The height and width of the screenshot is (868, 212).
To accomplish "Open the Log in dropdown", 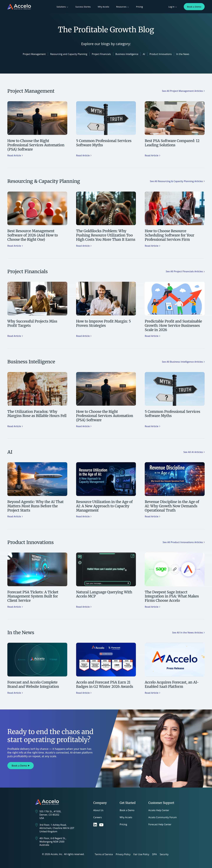I will click(x=173, y=7).
